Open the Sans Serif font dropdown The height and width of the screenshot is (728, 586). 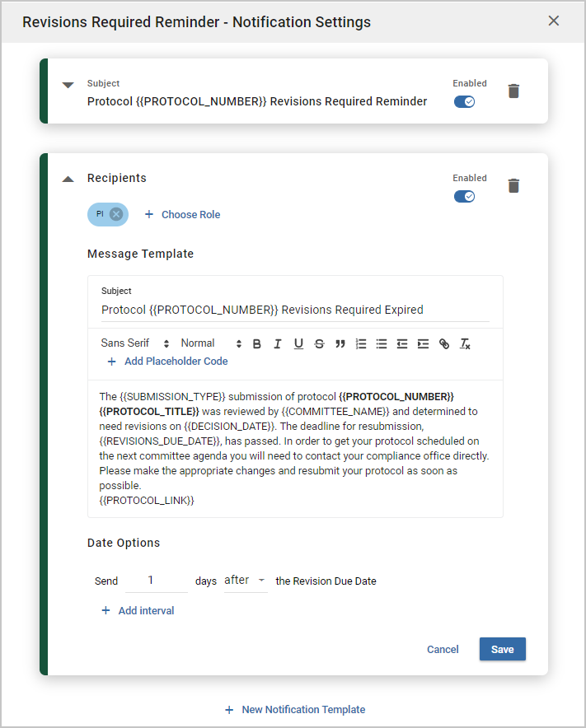[135, 343]
